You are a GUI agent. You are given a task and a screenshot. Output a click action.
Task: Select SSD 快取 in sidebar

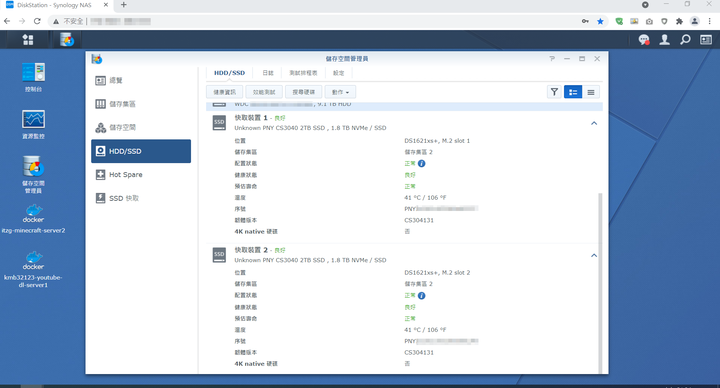point(141,198)
